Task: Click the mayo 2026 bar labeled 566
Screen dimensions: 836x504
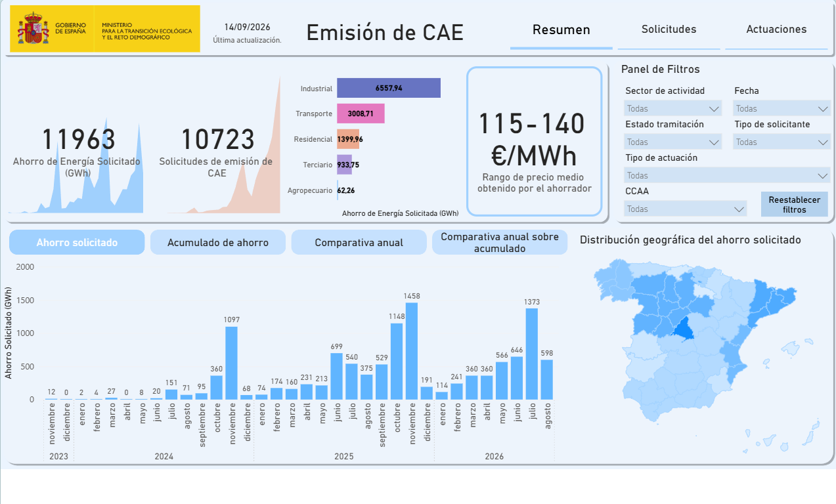Action: point(502,381)
